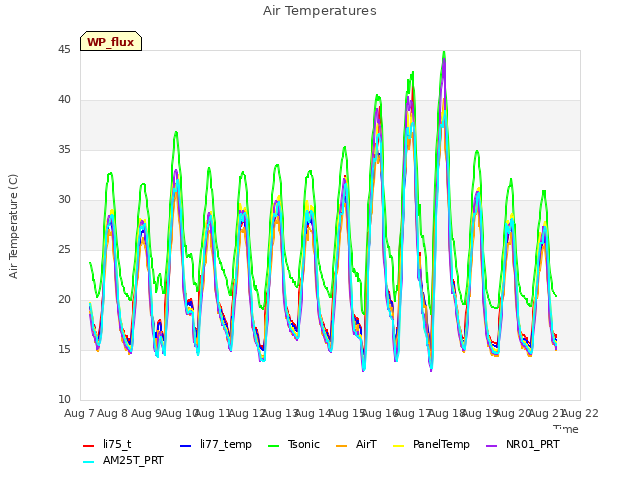The image size is (640, 480).
Task: Click the 25 y-axis tick label
Action: (x=64, y=250)
